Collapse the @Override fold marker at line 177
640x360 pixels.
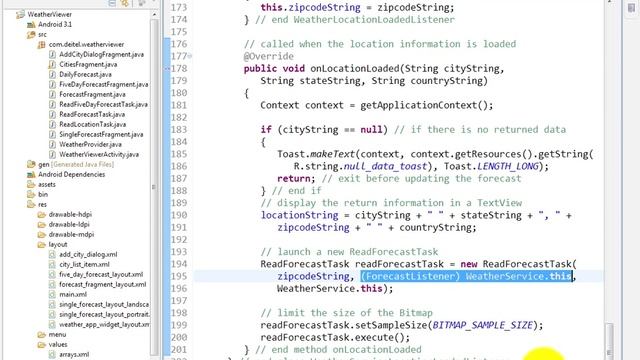[x=190, y=56]
